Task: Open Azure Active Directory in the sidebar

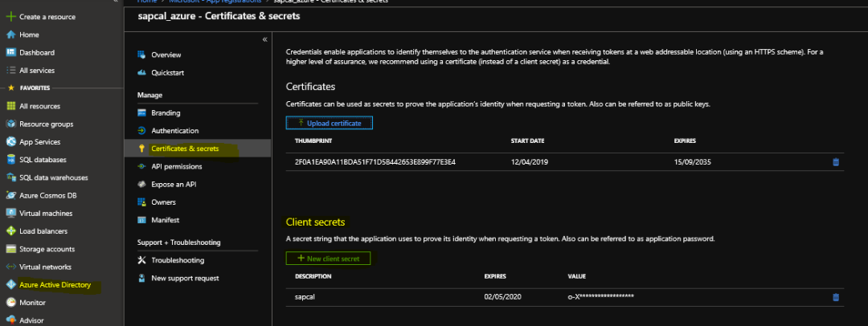Action: click(55, 284)
